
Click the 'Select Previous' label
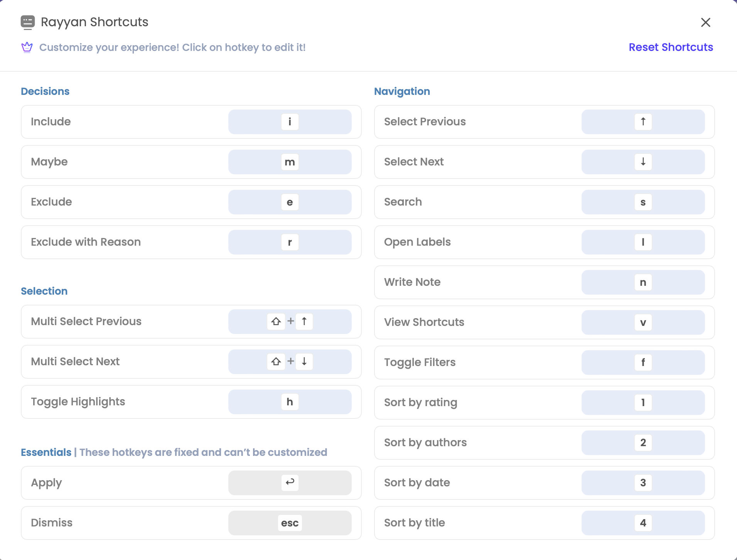click(425, 122)
